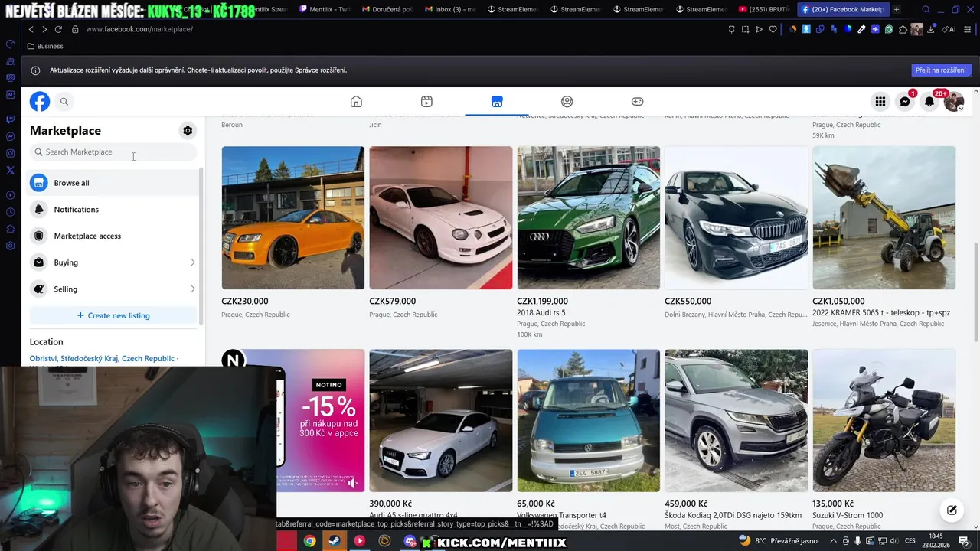Image resolution: width=980 pixels, height=551 pixels.
Task: Open the Gaming icon in top nav
Action: 637,101
